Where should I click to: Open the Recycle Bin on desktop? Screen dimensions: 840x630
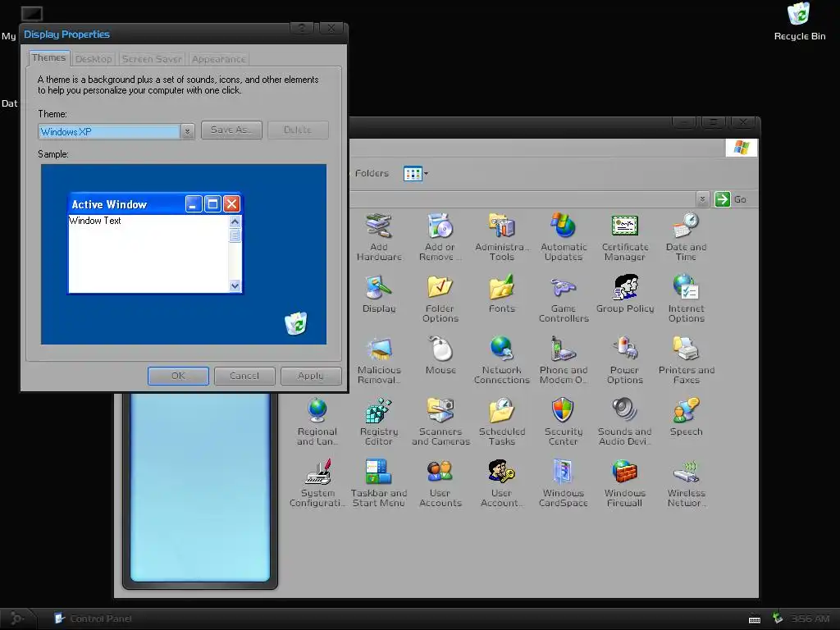tap(799, 21)
